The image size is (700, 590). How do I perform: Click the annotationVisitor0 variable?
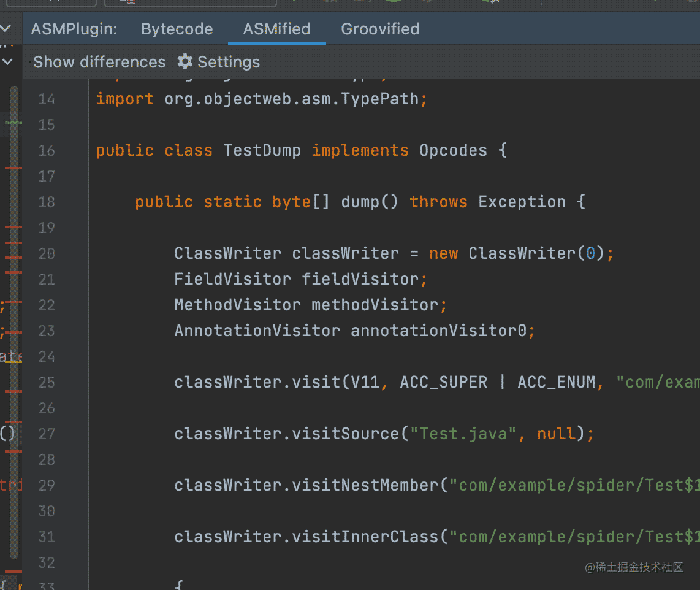coord(439,331)
